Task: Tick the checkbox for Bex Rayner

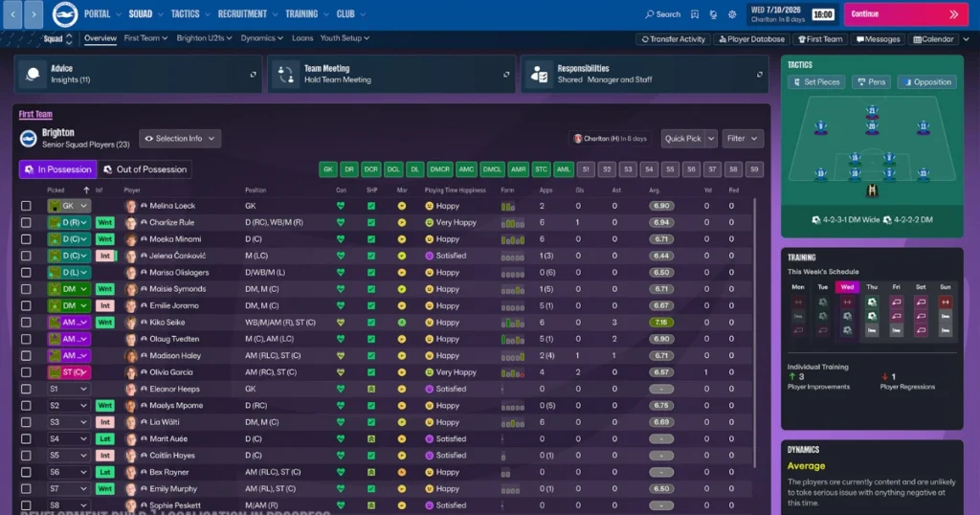Action: pos(26,472)
